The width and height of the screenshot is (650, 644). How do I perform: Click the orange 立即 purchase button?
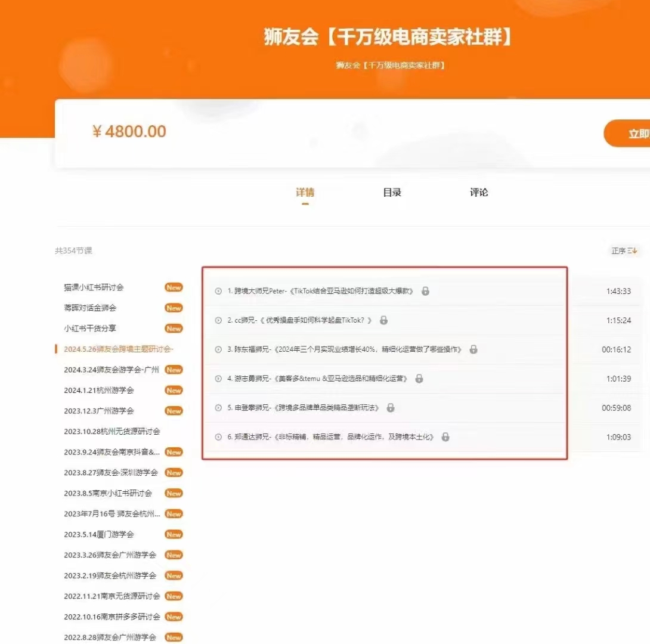pos(627,134)
